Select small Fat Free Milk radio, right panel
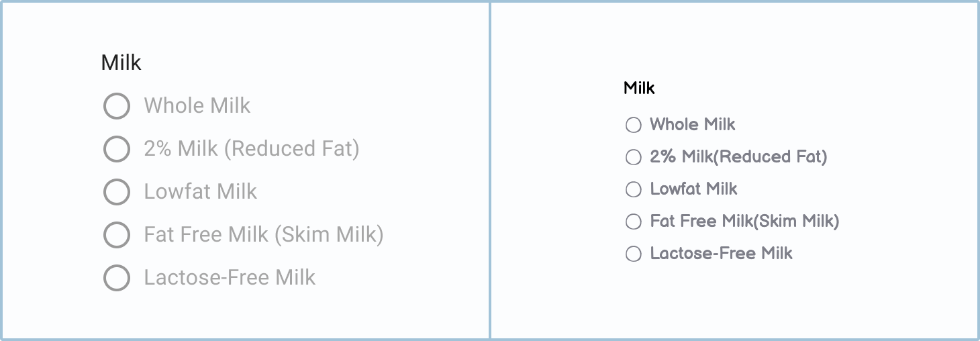Screen dimensions: 980x341 pos(633,222)
